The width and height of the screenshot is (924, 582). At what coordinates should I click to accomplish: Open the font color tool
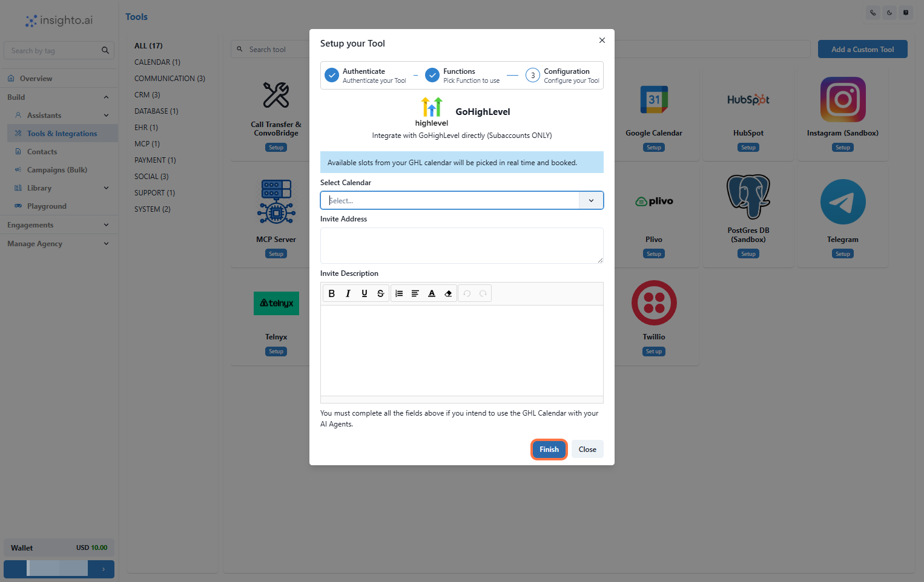[x=432, y=293]
